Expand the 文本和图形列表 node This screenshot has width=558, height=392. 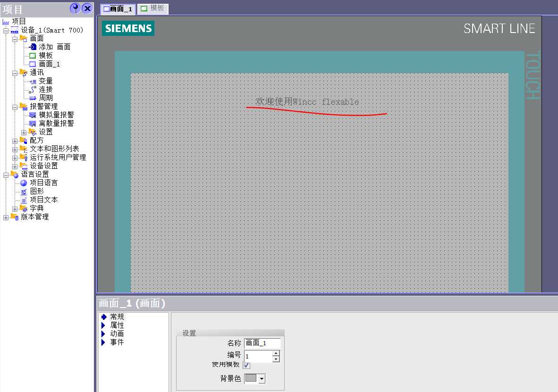15,150
